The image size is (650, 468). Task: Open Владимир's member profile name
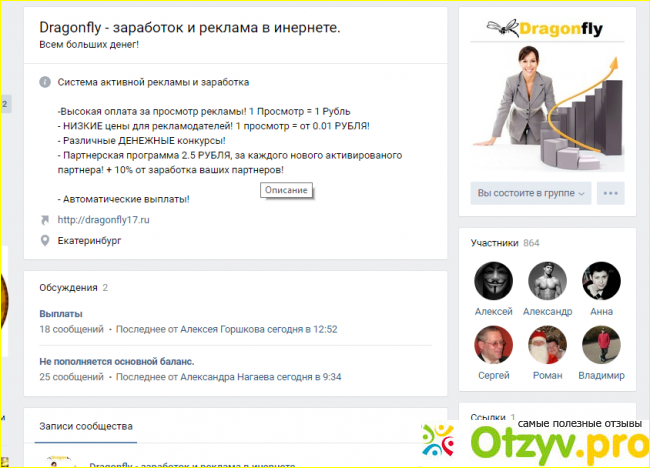(601, 376)
